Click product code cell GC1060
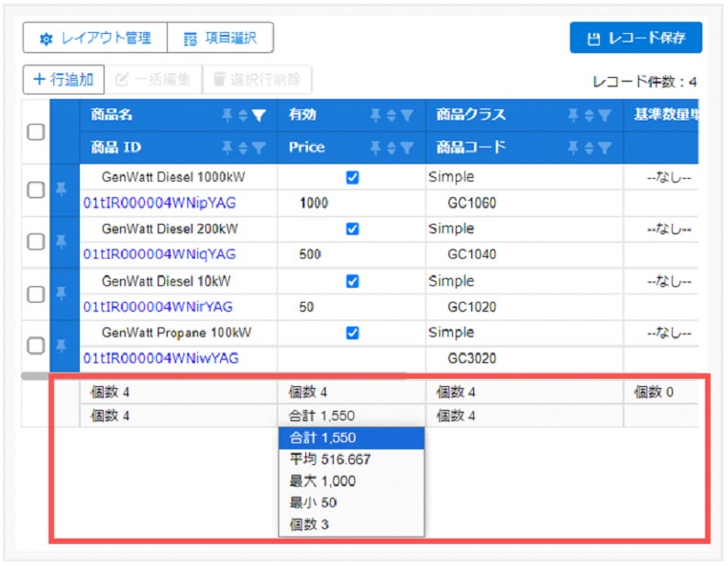The width and height of the screenshot is (728, 565). [524, 203]
